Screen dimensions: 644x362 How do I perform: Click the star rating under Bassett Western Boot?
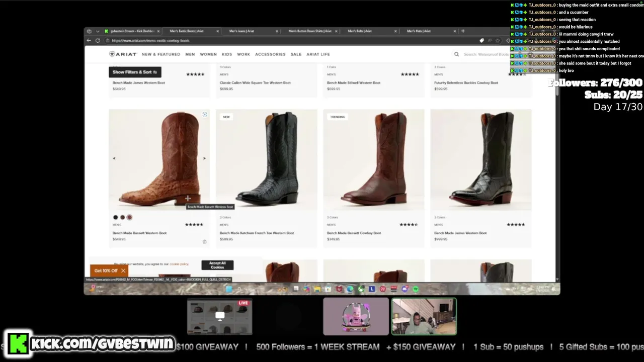click(x=194, y=225)
